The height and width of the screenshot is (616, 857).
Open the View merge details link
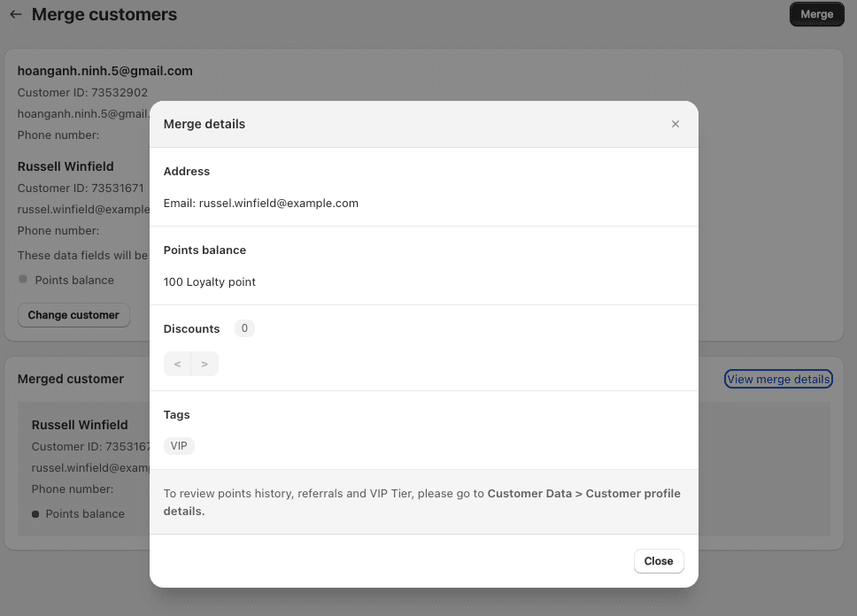778,379
